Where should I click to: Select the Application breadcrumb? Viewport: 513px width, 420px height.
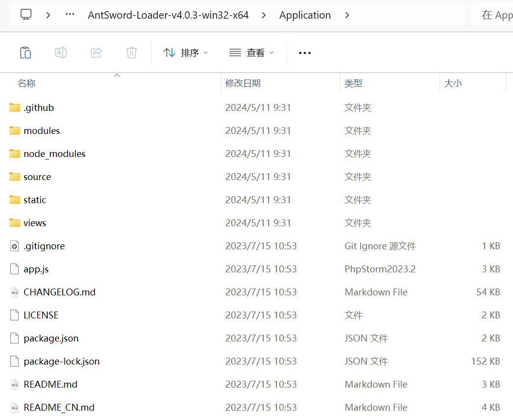[305, 15]
